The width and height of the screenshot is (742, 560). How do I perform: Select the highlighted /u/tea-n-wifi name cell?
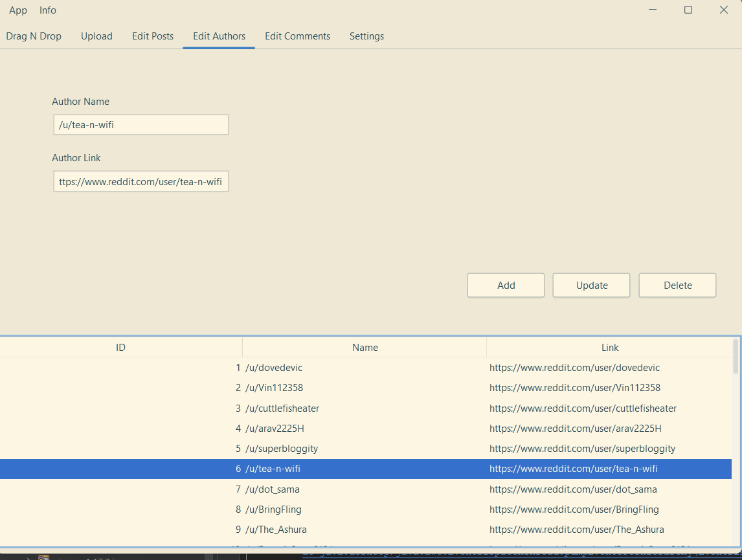tap(365, 469)
